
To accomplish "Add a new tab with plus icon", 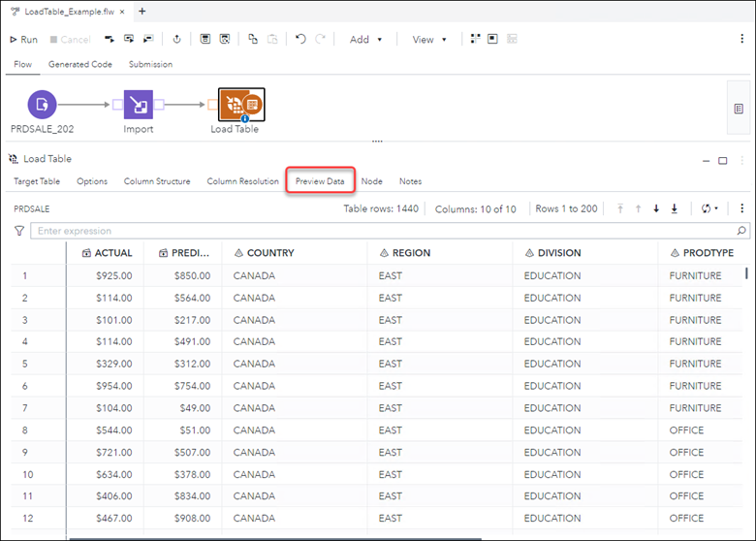I will (x=142, y=11).
